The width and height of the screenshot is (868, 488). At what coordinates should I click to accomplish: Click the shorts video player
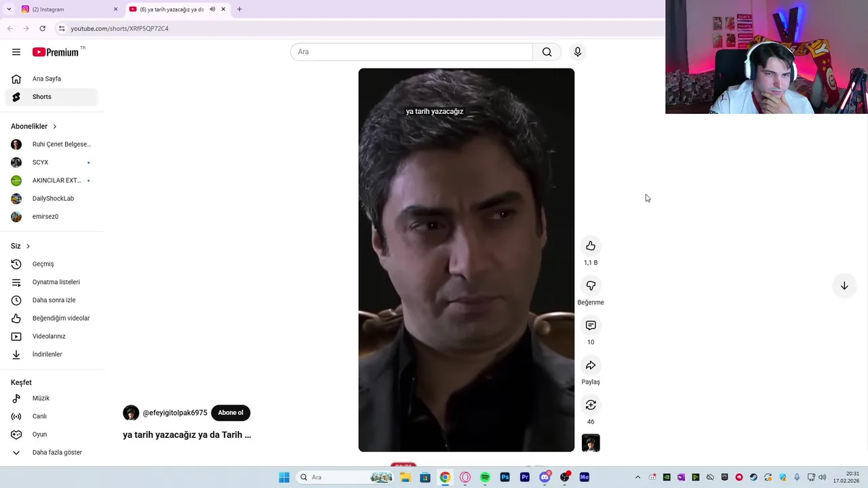click(467, 260)
